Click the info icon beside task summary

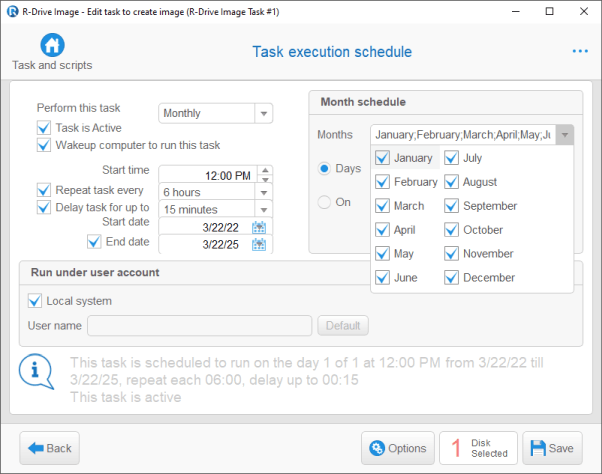click(x=36, y=369)
